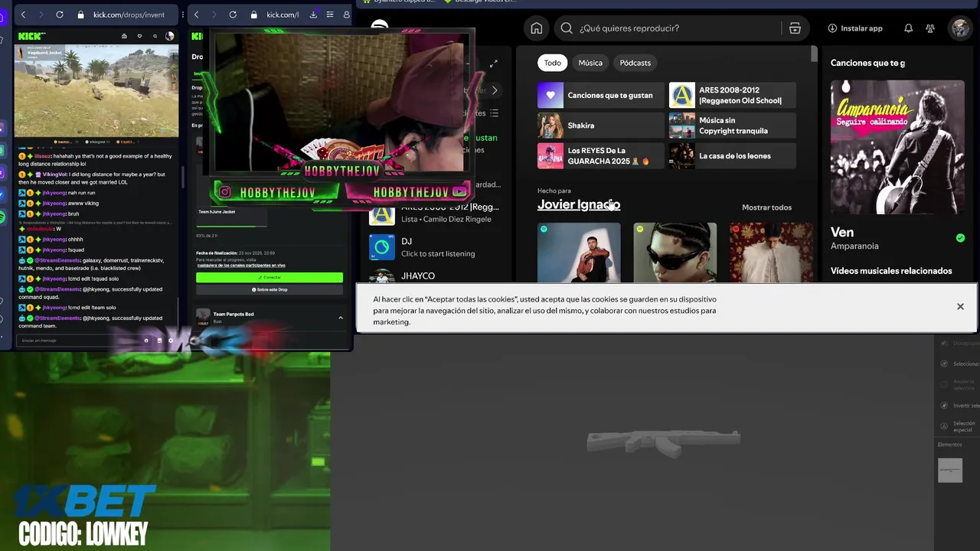Expand Team Panpots Bed drop chevron

click(x=341, y=318)
